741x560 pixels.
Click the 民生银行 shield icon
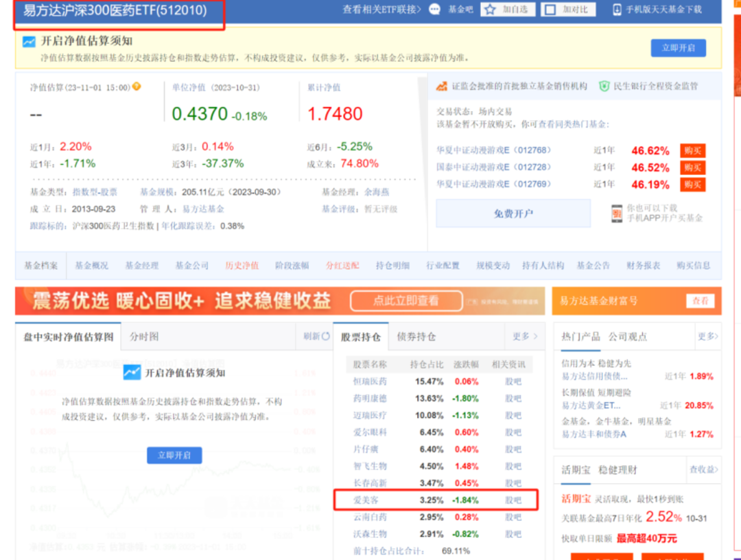pyautogui.click(x=604, y=86)
